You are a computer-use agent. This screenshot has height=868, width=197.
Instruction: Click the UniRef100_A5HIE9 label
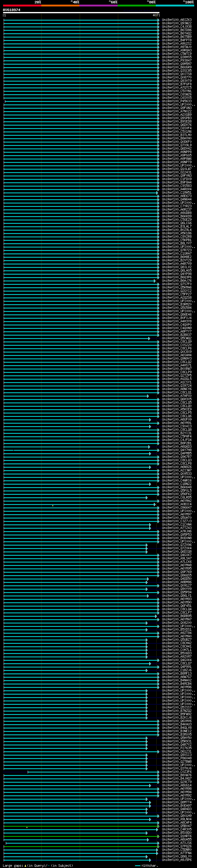point(177,410)
